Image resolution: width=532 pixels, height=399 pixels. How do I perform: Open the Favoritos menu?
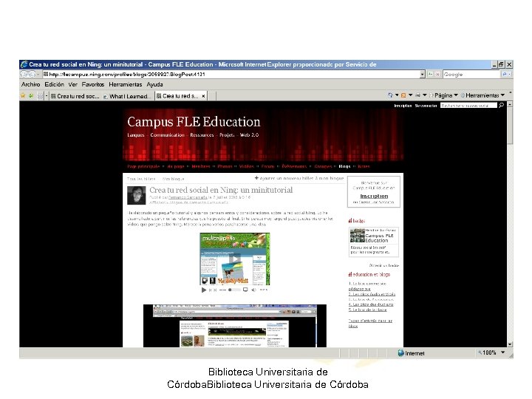click(93, 84)
